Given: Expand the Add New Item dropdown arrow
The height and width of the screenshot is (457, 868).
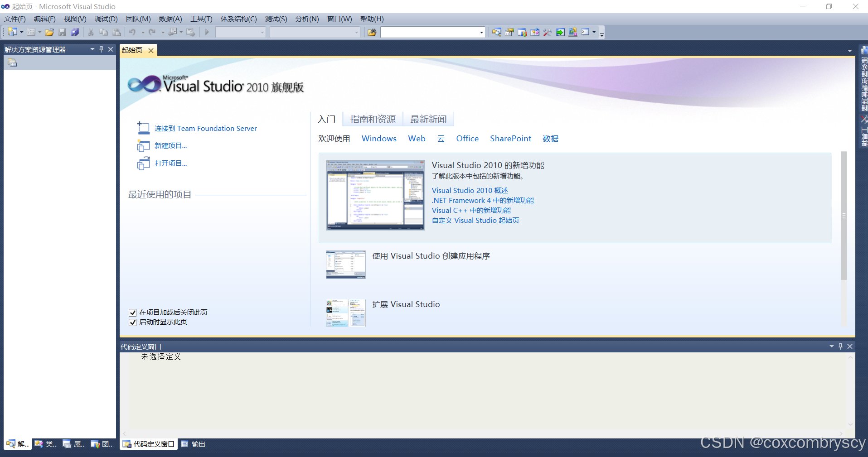Looking at the screenshot, I should point(39,32).
